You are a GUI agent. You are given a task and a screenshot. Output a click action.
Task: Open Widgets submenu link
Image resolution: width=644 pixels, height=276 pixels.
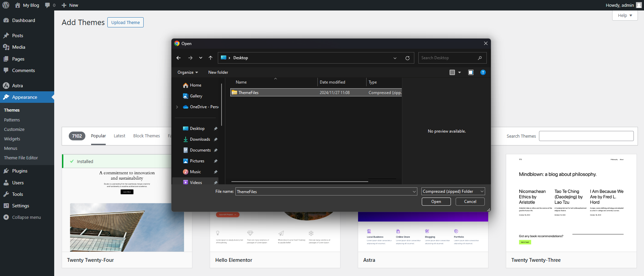[12, 139]
